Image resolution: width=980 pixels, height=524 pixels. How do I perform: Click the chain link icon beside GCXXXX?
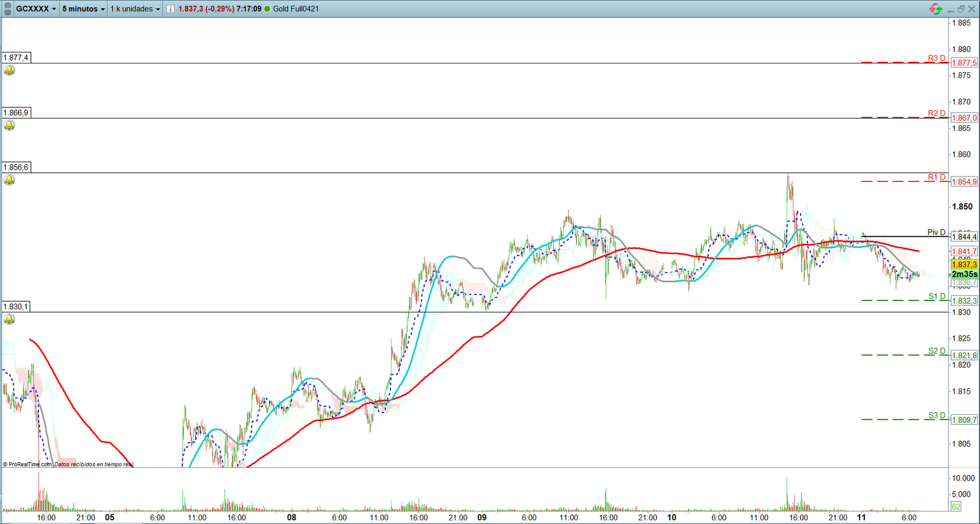pyautogui.click(x=8, y=8)
